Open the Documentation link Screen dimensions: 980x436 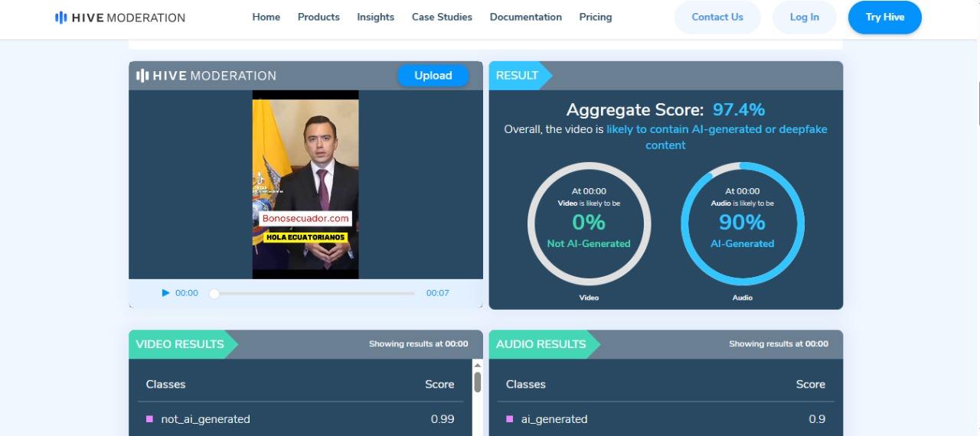click(x=525, y=17)
